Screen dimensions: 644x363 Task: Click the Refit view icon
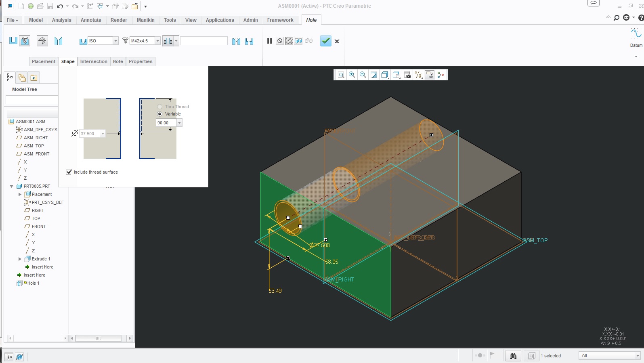341,75
